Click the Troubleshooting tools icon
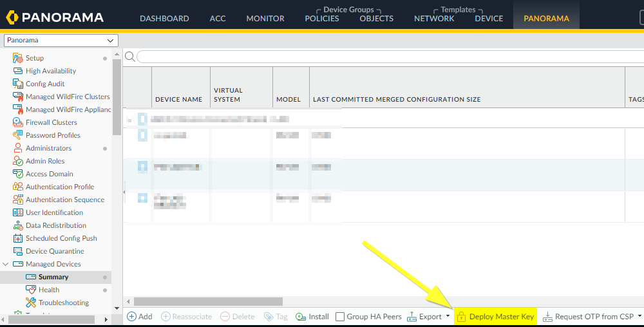Screen dimensions: 644x327 [31, 303]
